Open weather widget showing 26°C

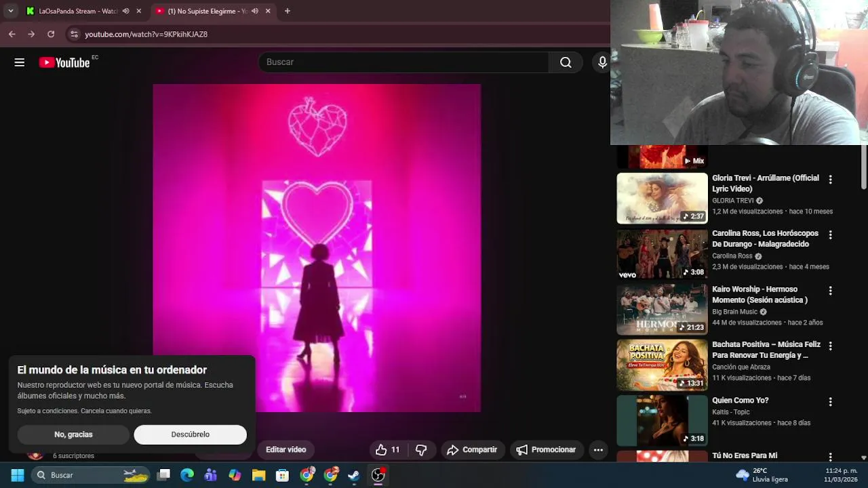click(x=762, y=475)
